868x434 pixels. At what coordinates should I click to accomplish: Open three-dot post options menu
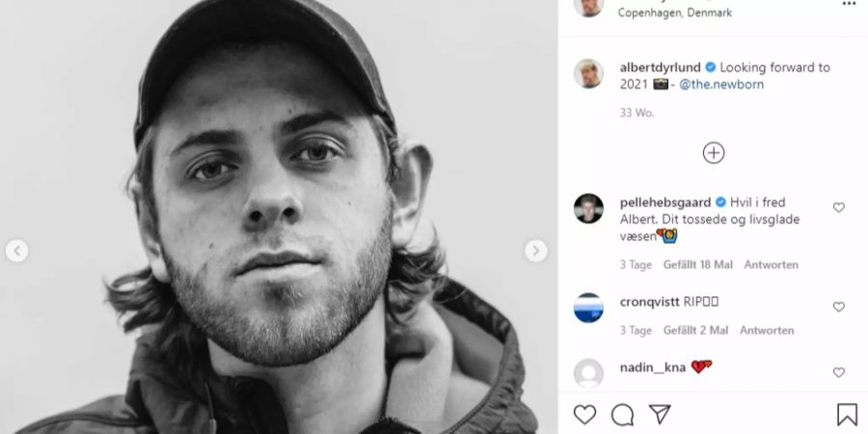tap(849, 4)
